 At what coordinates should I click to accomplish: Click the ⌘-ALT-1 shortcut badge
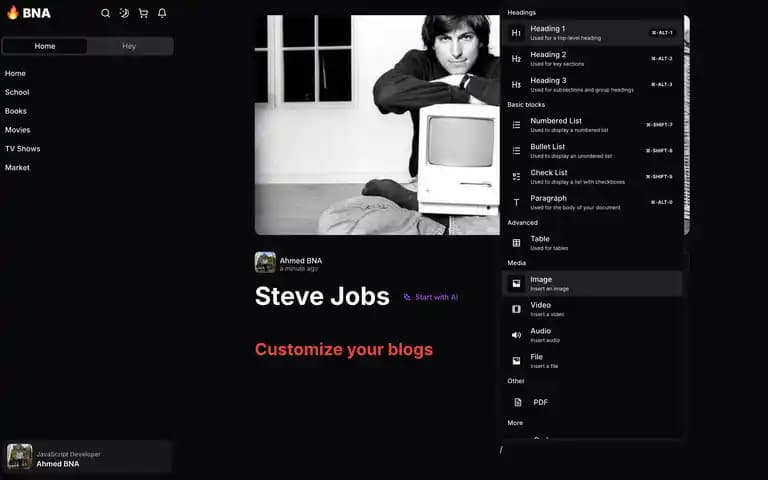pos(662,33)
